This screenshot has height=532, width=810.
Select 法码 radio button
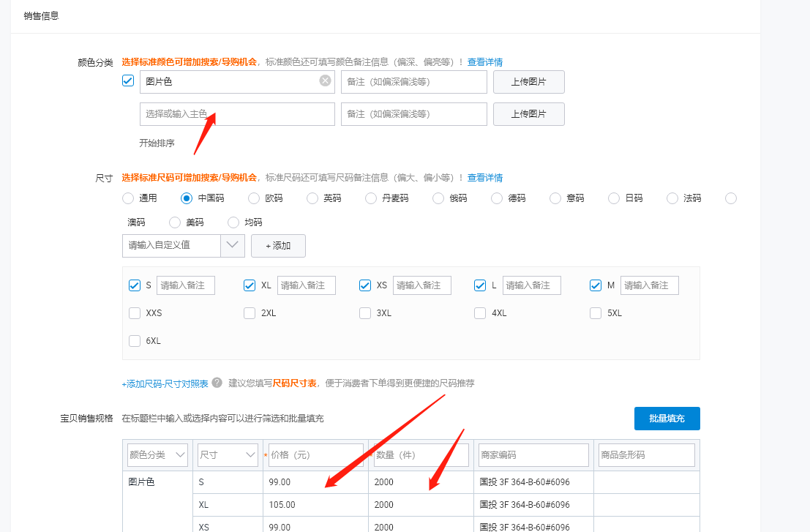[672, 198]
